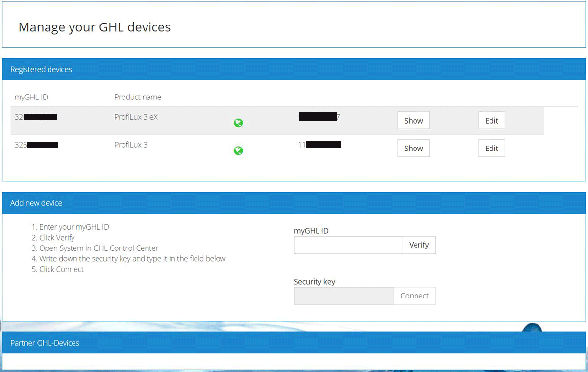The image size is (588, 372).
Task: Select the Security key input field
Action: [x=344, y=296]
